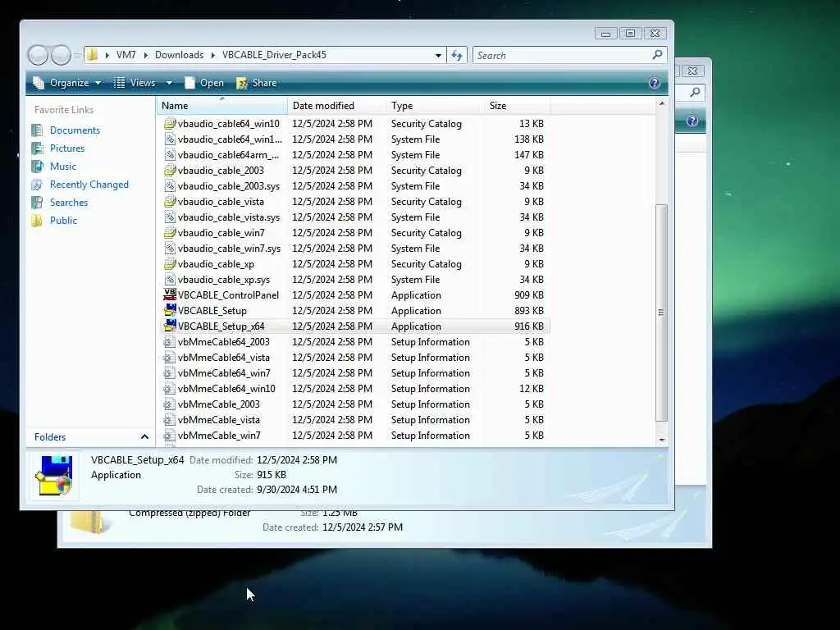Viewport: 840px width, 630px height.
Task: Select the vbaudio_cable_xp catalog name
Action: (216, 263)
